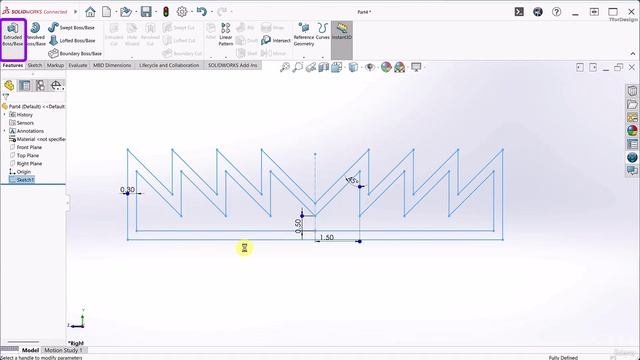The height and width of the screenshot is (360, 640).
Task: Click Zoom to Fit in view toolbar
Action: point(285,67)
